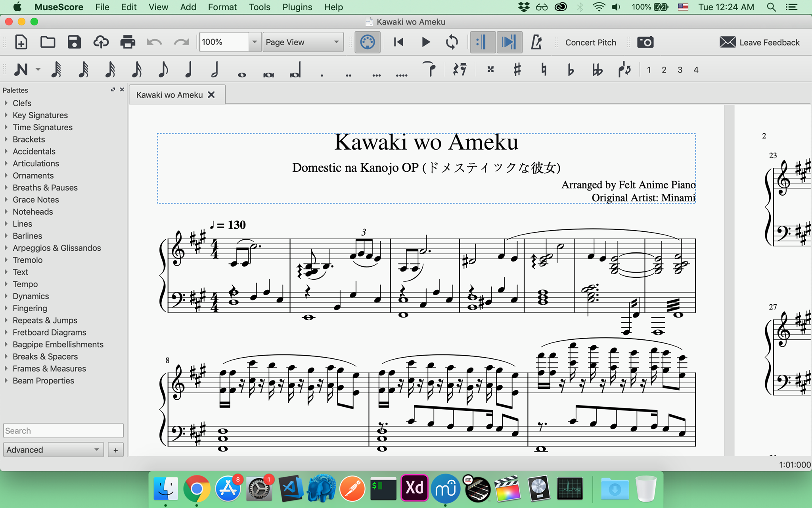812x508 pixels.
Task: Toggle play repeats
Action: (x=482, y=42)
